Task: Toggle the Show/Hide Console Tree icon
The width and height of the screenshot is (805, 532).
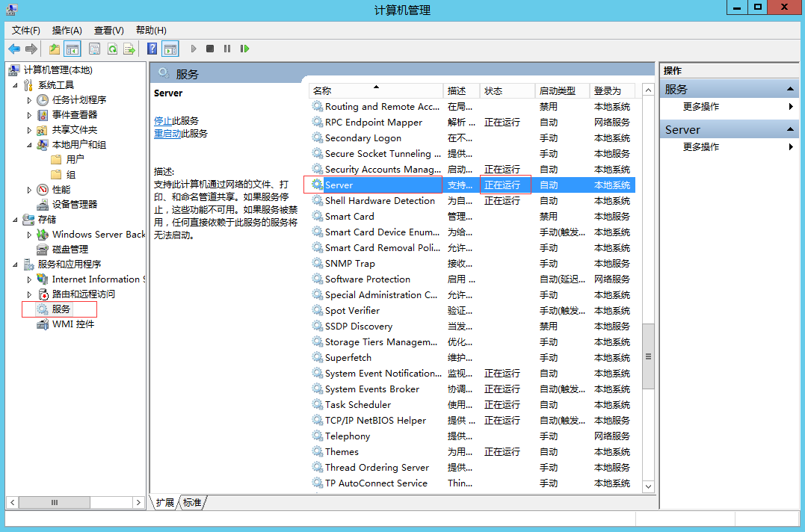Action: pos(73,49)
